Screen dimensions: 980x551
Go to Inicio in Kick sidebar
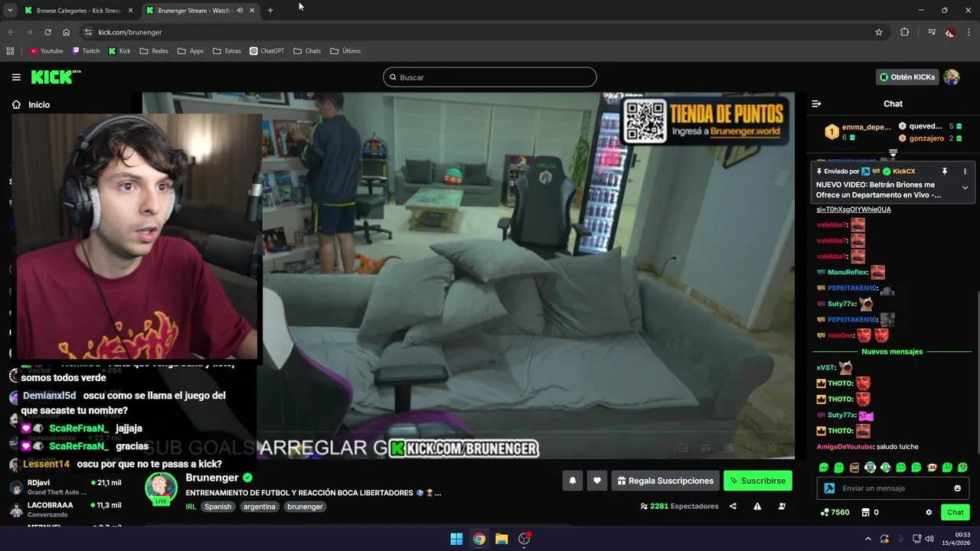[31, 105]
